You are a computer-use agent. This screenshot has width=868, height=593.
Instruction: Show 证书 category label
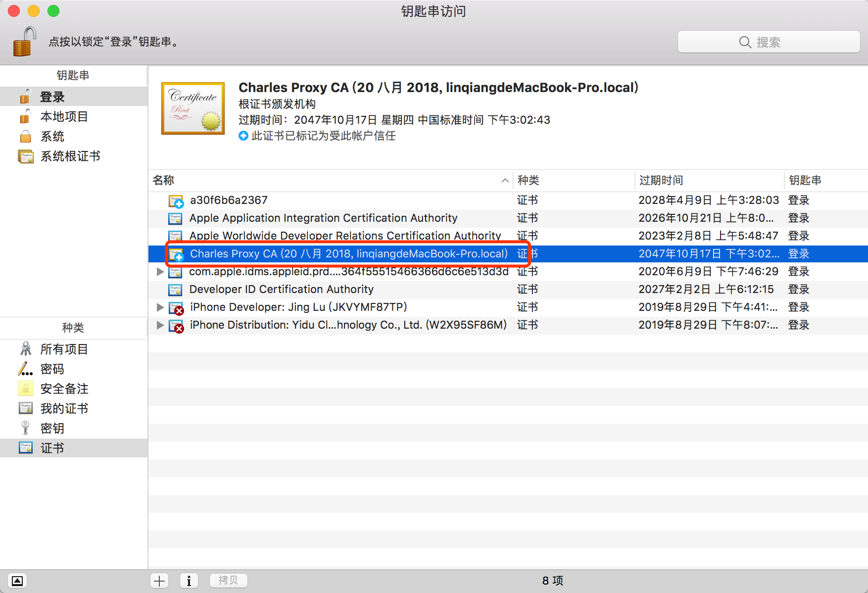(52, 448)
